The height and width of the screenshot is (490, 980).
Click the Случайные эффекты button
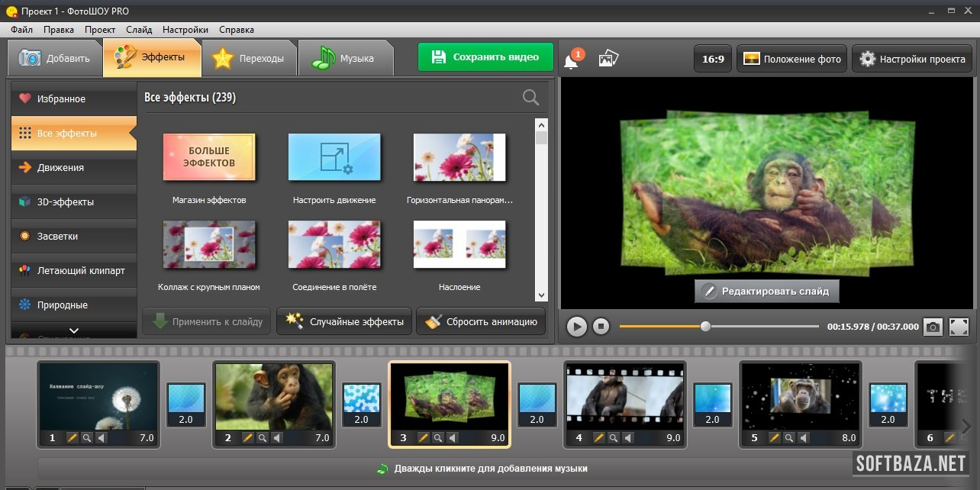[x=344, y=322]
